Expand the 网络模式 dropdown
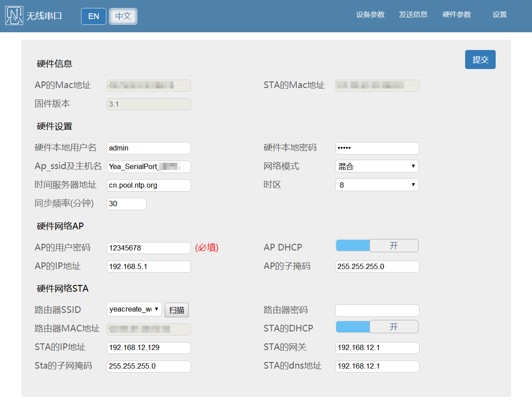Screen dimensions: 532x404 (x=377, y=166)
